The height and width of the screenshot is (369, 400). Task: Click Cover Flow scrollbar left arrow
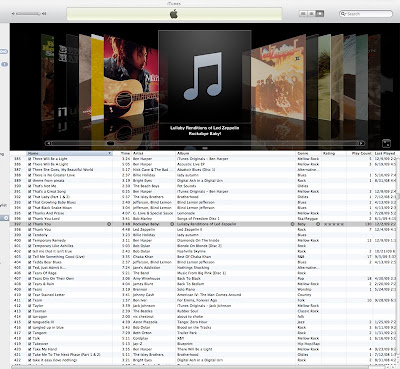(48, 143)
